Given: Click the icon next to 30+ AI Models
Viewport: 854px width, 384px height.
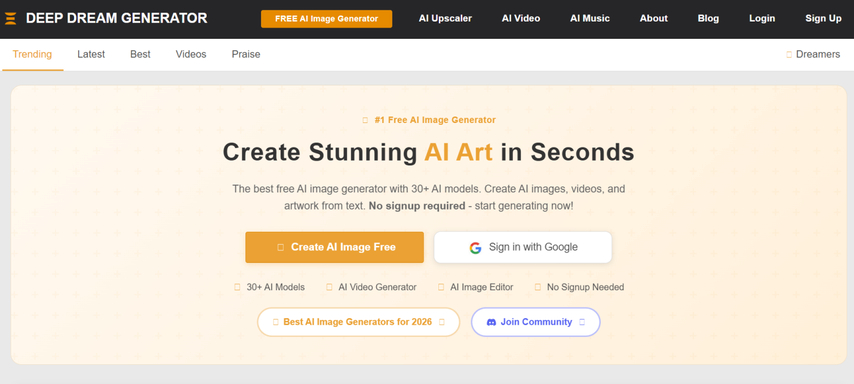Looking at the screenshot, I should [x=237, y=287].
